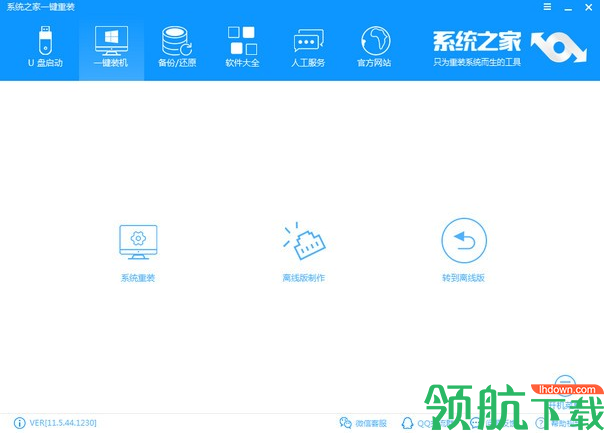Switch to the 备份/还原 database tab
This screenshot has height=437, width=604.
(177, 46)
